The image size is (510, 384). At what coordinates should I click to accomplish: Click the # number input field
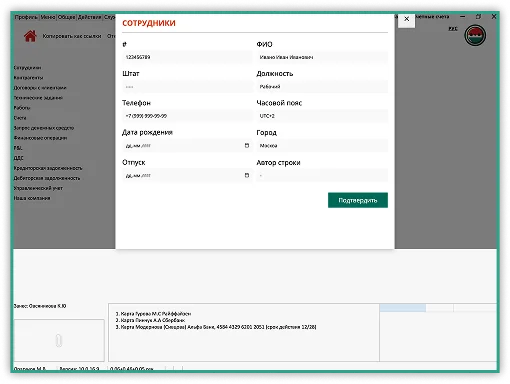pyautogui.click(x=187, y=57)
